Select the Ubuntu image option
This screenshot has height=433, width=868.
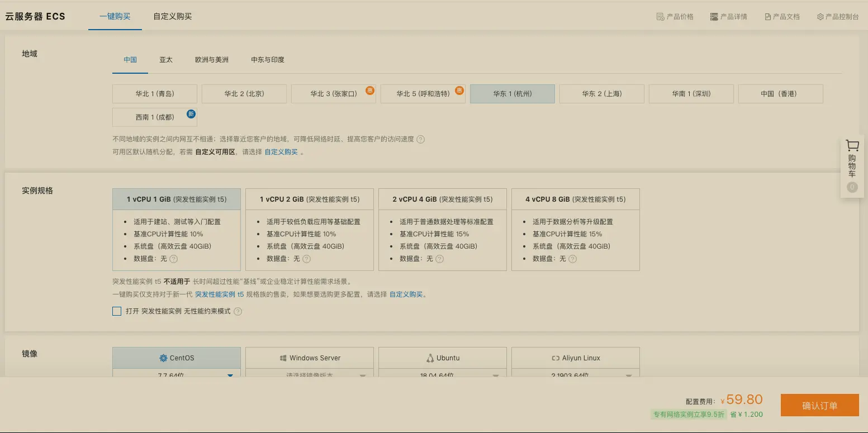tap(443, 358)
